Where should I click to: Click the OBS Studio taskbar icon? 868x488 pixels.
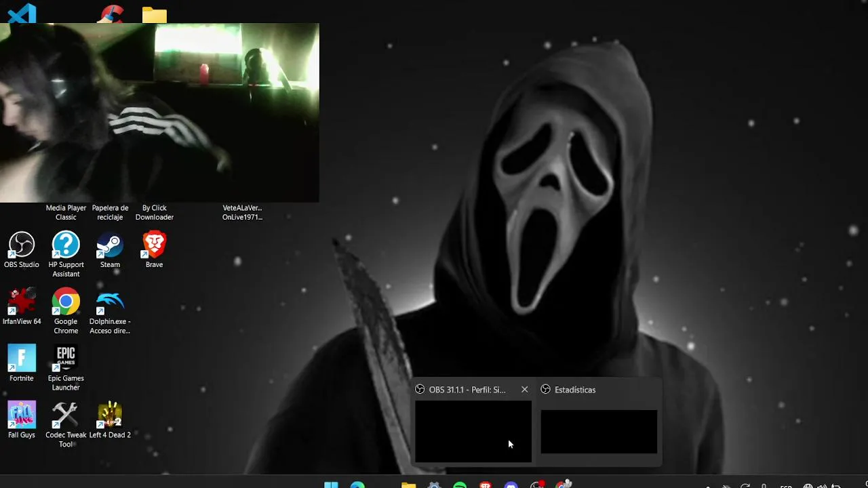(x=537, y=485)
